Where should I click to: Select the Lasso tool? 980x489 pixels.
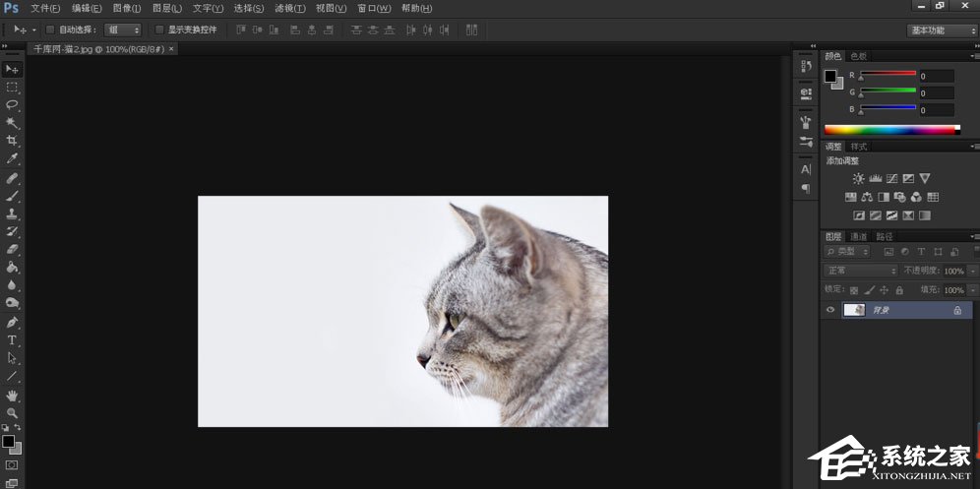pos(12,104)
